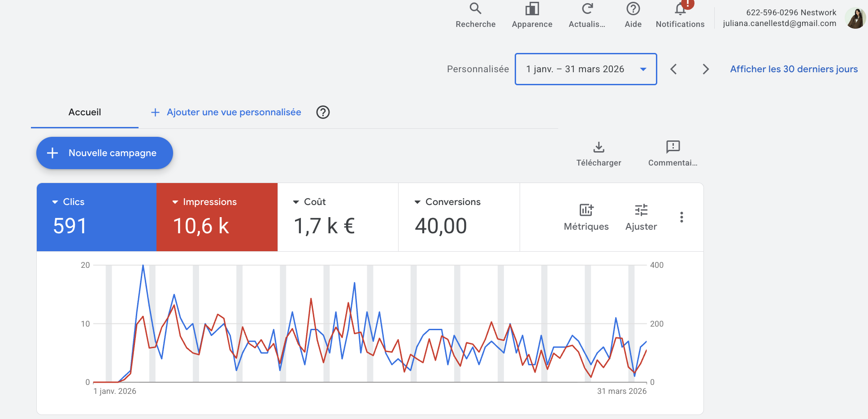Screen dimensions: 868x419
Task: Click the help icon beside custom view
Action: tap(323, 112)
